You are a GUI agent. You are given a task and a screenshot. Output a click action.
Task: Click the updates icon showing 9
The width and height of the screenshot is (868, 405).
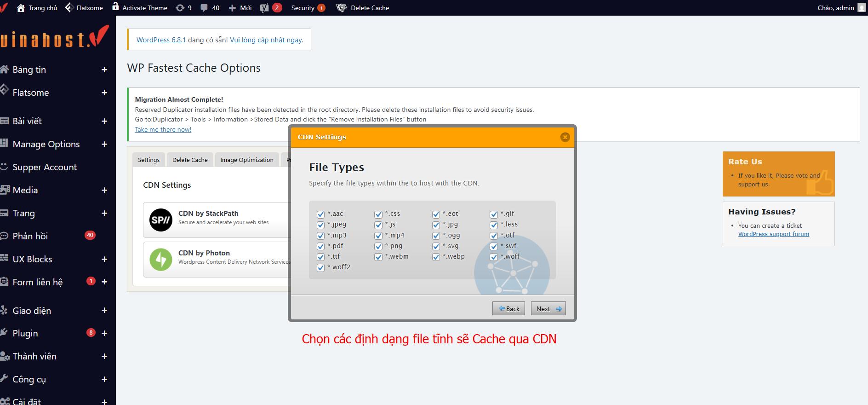(180, 8)
